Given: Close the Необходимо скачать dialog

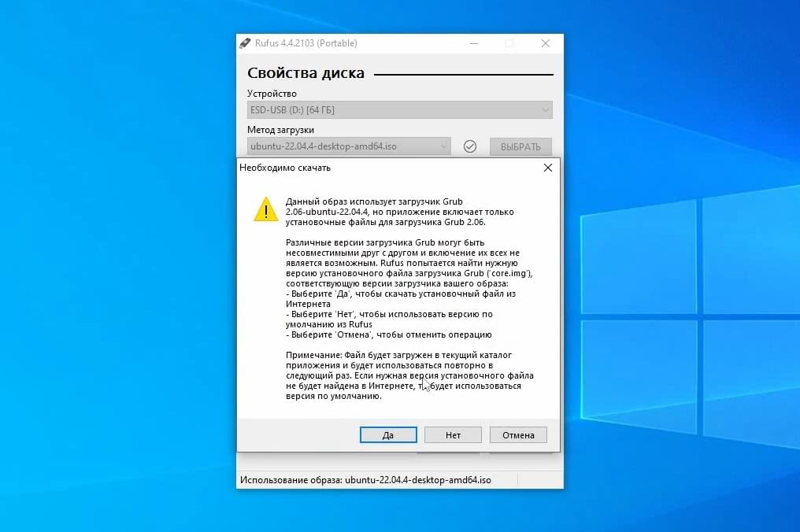Looking at the screenshot, I should point(548,168).
